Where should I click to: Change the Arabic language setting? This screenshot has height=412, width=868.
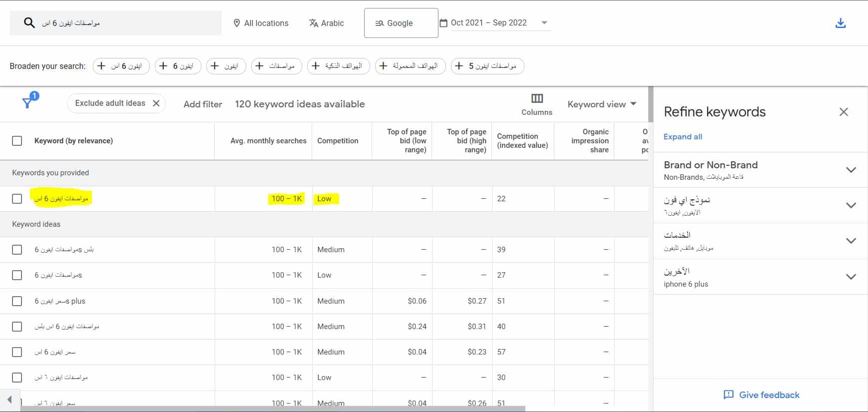pos(327,23)
